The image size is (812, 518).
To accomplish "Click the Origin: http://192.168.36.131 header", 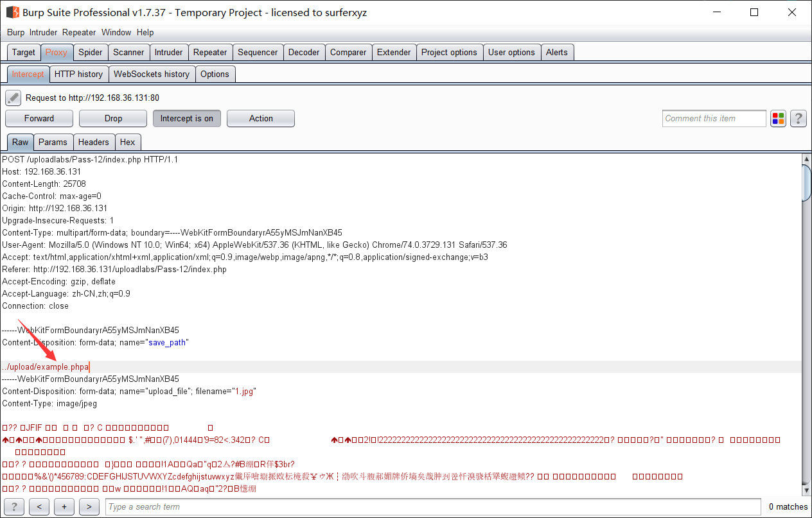I will (x=55, y=208).
